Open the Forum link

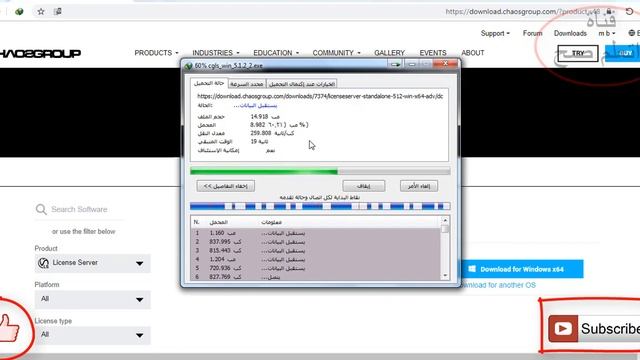[532, 33]
